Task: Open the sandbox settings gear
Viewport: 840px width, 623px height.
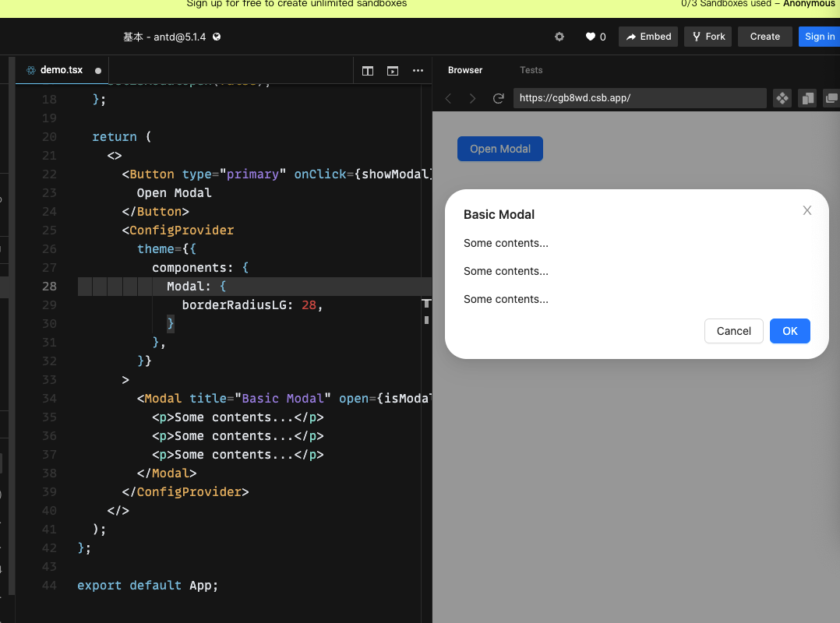Action: (559, 36)
